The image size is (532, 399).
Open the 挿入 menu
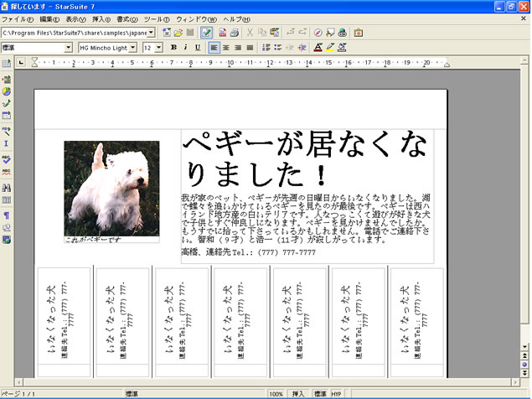click(x=101, y=19)
